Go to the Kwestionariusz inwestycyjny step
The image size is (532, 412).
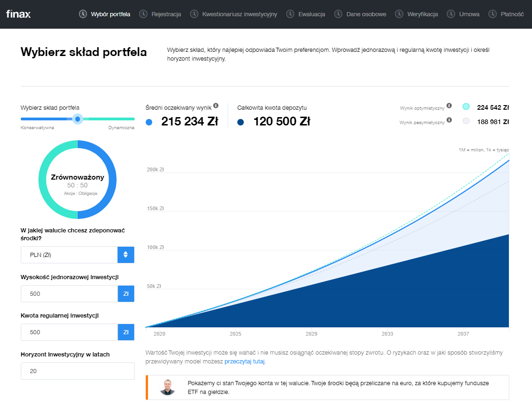coord(239,14)
